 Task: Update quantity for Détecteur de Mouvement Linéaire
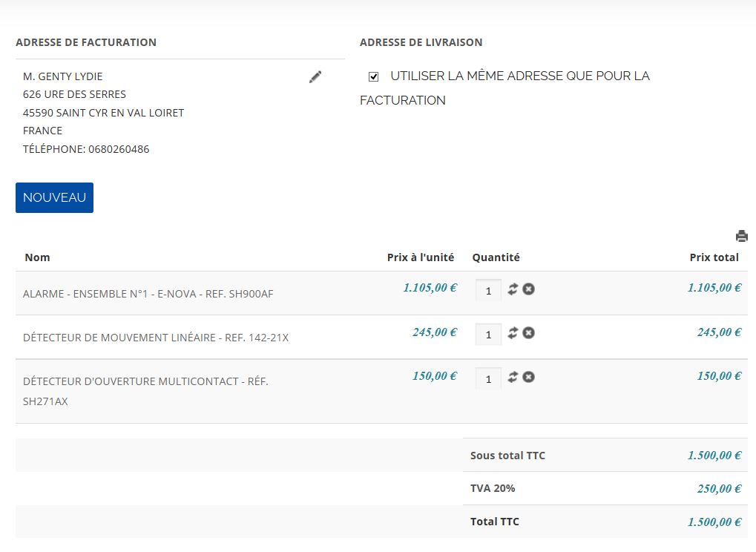[x=513, y=333]
